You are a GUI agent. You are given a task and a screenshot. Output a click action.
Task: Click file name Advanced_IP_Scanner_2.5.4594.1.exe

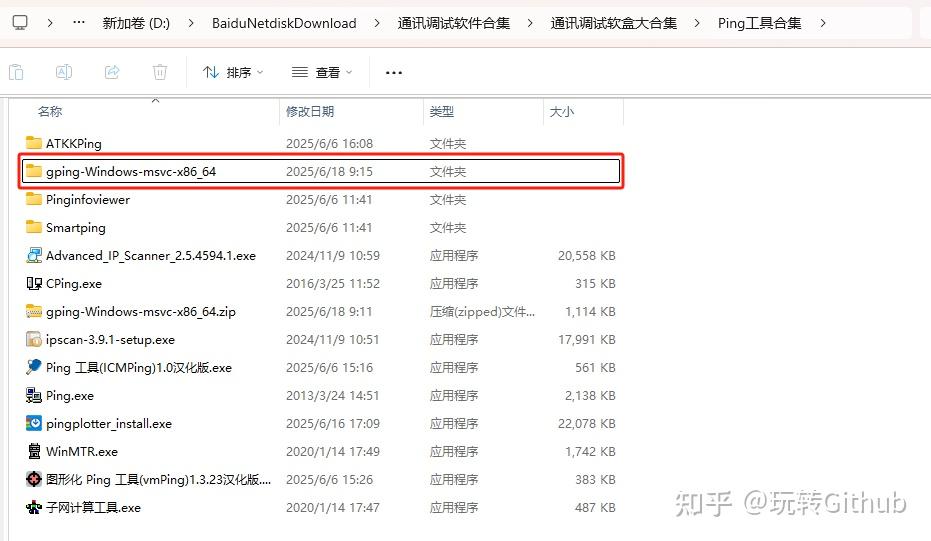coord(151,255)
